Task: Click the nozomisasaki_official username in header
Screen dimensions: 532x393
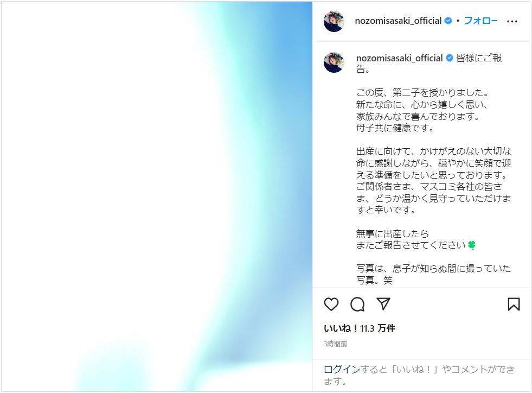Action: point(398,21)
